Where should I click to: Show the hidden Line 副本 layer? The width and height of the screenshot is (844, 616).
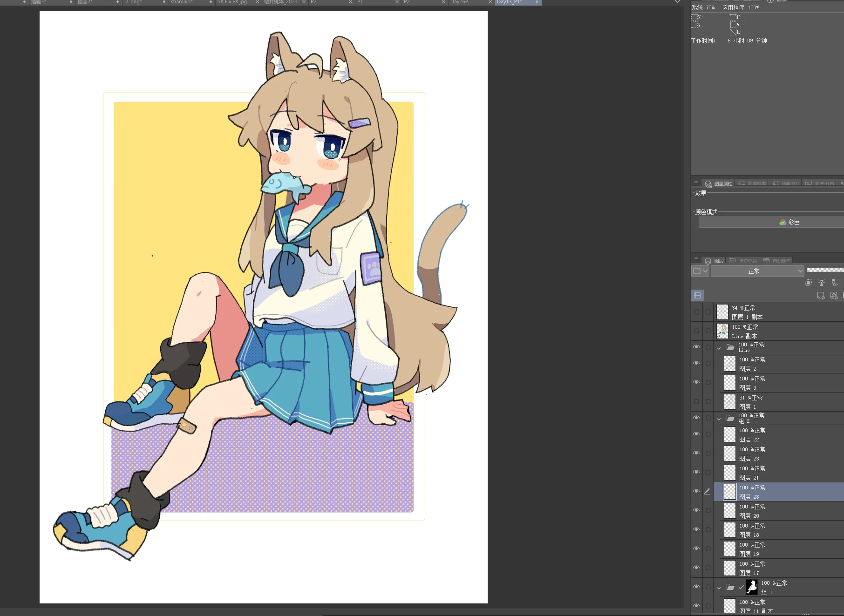coord(696,331)
